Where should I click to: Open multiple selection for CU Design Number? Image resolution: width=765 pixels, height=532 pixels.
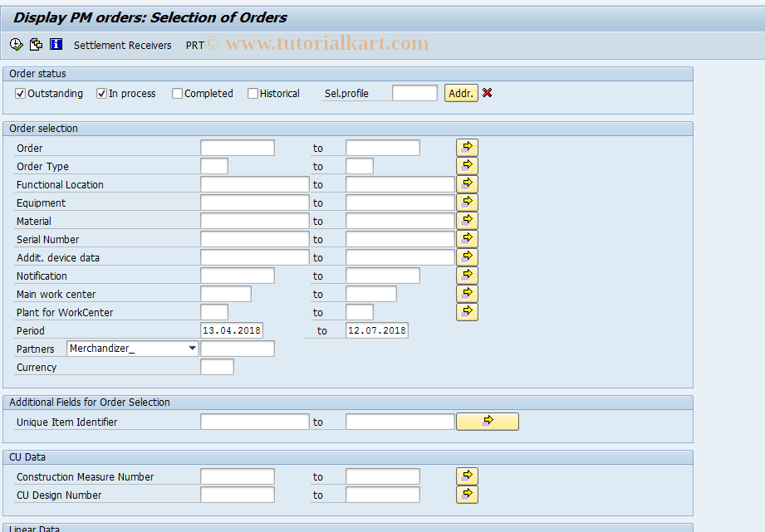[x=466, y=494]
